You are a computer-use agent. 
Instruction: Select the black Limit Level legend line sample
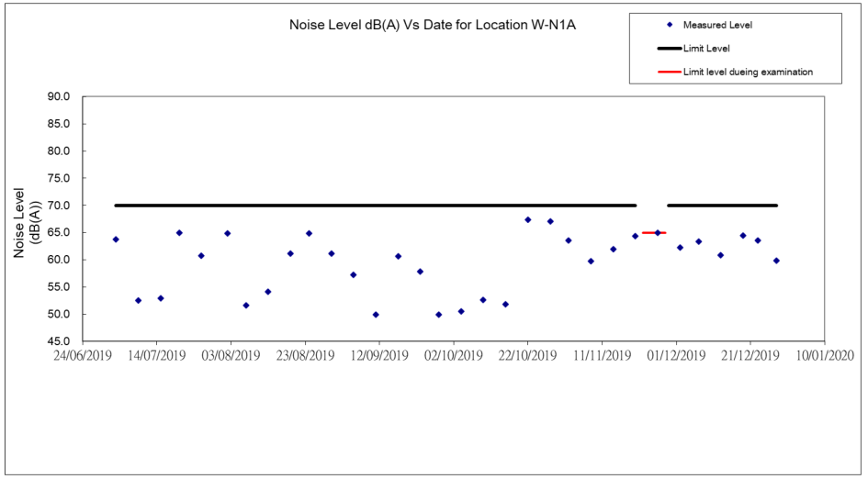coord(669,48)
